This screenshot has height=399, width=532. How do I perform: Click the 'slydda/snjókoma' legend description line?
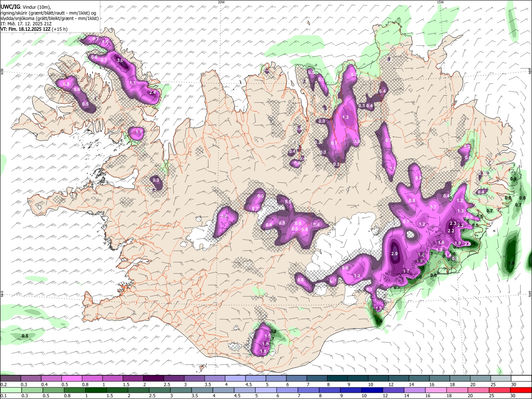49,18
